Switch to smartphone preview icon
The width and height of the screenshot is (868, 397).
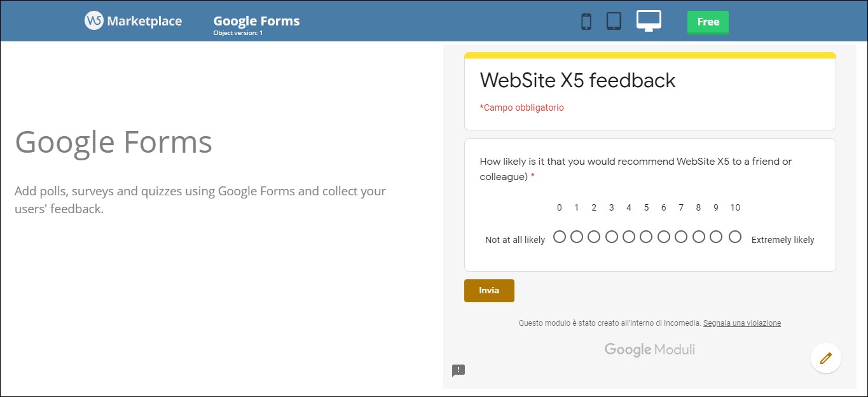tap(586, 22)
